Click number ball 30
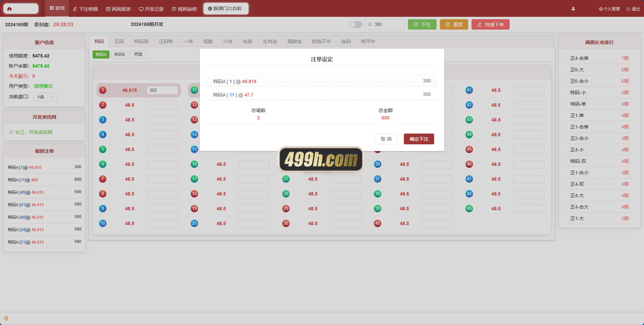This screenshot has width=644, height=325. coord(286,223)
